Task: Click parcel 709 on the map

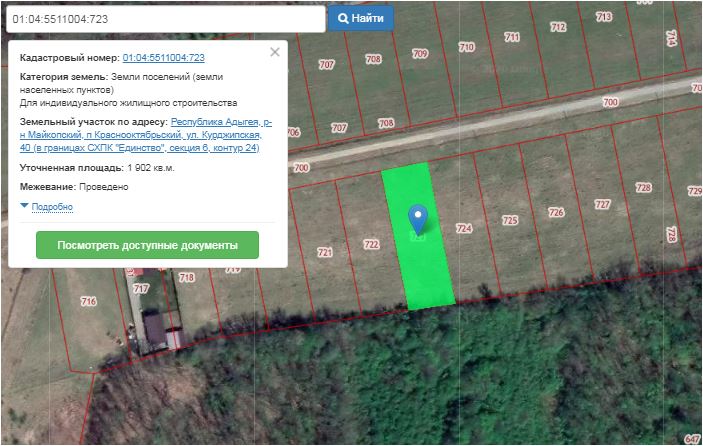Action: tap(420, 53)
